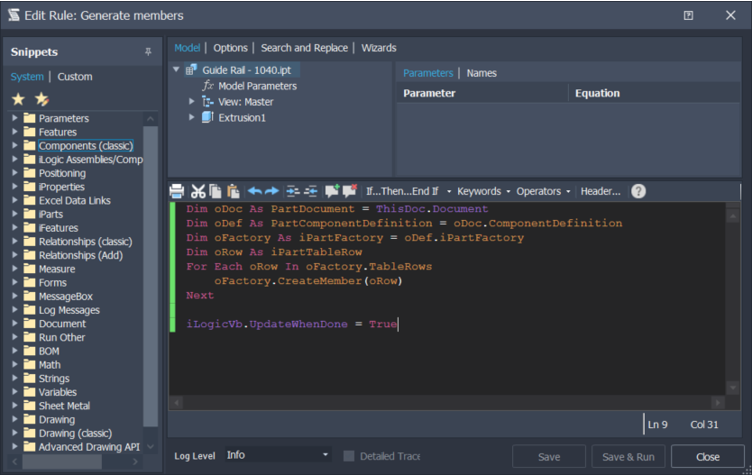Open the Wizards tab

tap(379, 48)
